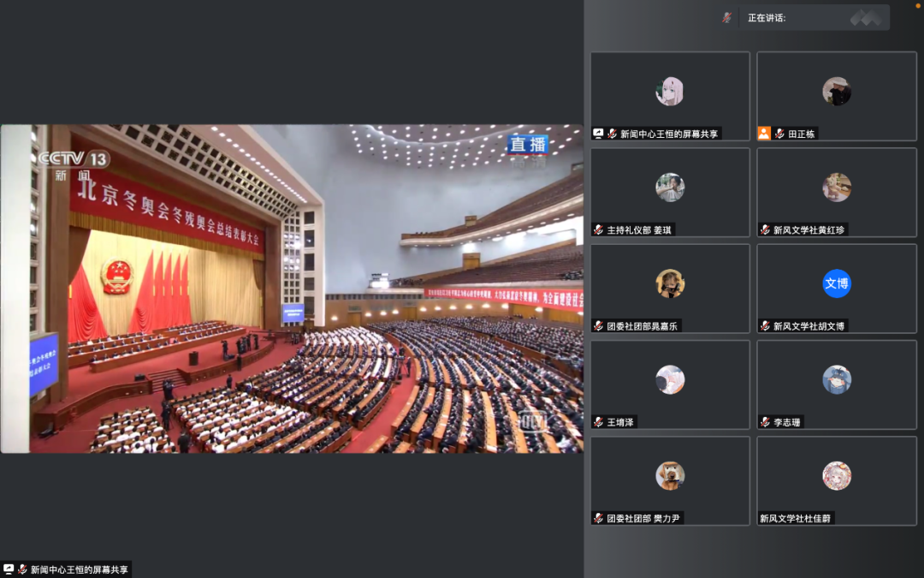Click 李志珊's cartoon avatar

click(x=837, y=379)
